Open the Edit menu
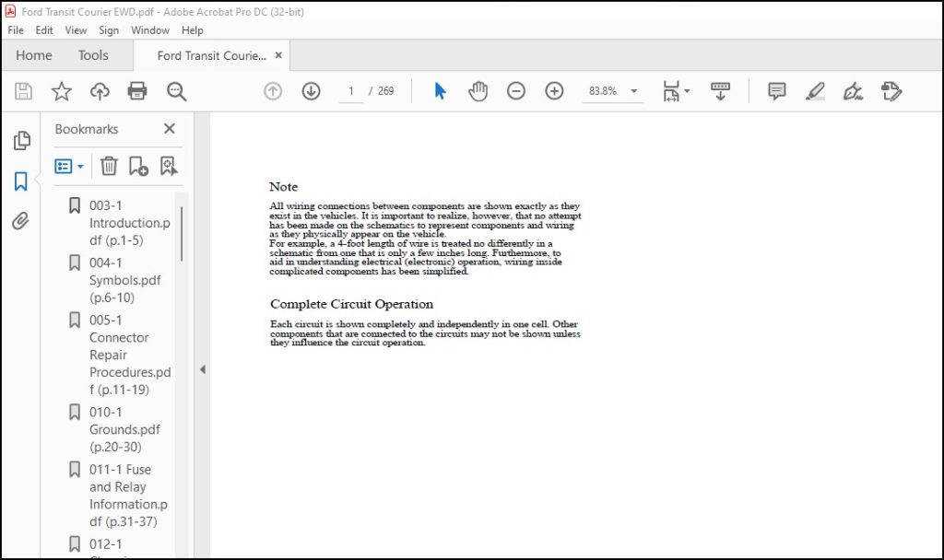The image size is (944, 560). click(44, 30)
